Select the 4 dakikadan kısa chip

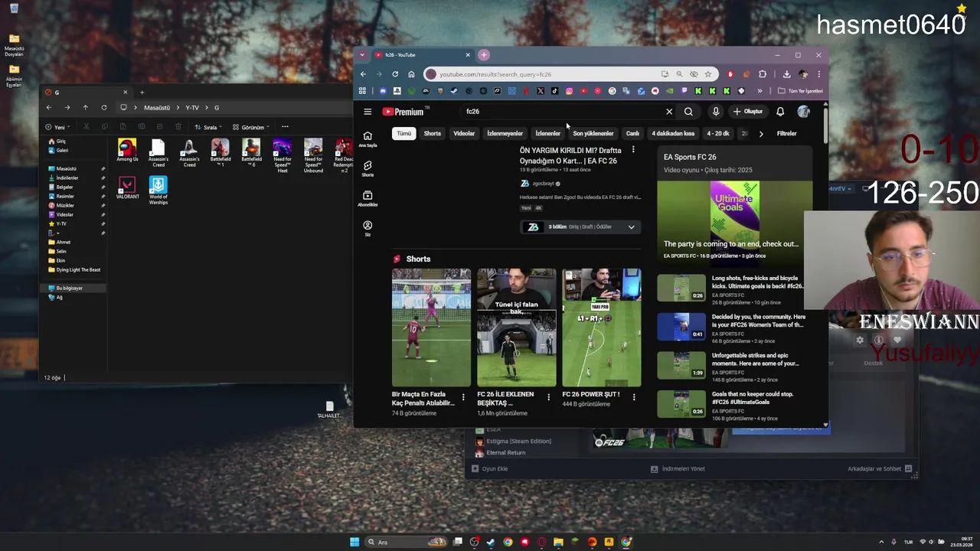(673, 133)
